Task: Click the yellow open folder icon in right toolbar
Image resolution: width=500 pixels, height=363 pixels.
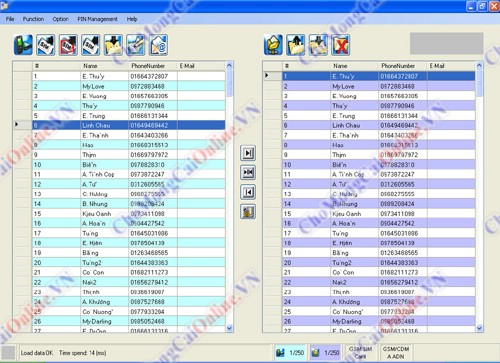Action: click(273, 45)
